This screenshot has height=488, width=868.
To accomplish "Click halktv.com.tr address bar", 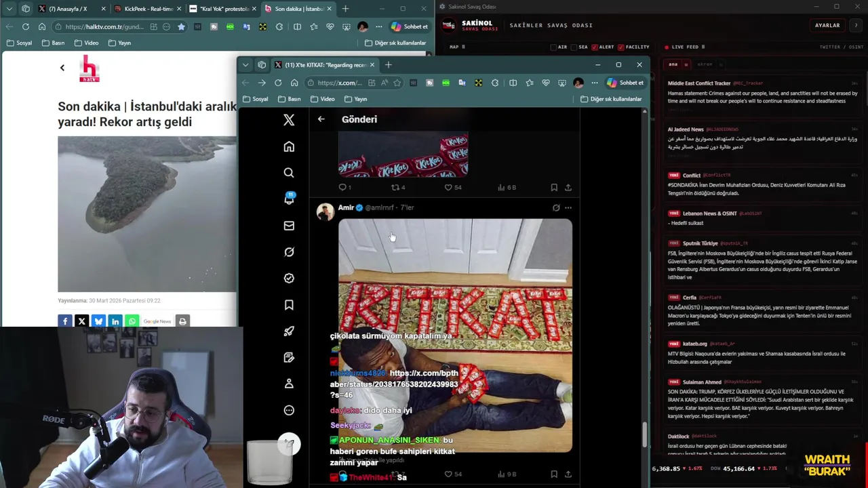I will pyautogui.click(x=121, y=26).
